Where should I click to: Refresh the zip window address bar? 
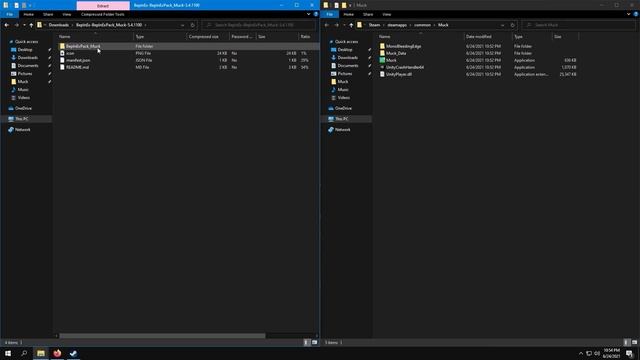[193, 25]
